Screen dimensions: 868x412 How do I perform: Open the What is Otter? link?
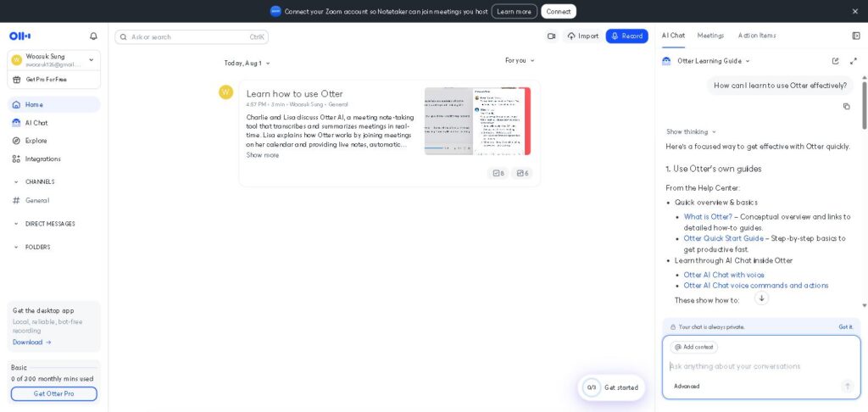[708, 216]
